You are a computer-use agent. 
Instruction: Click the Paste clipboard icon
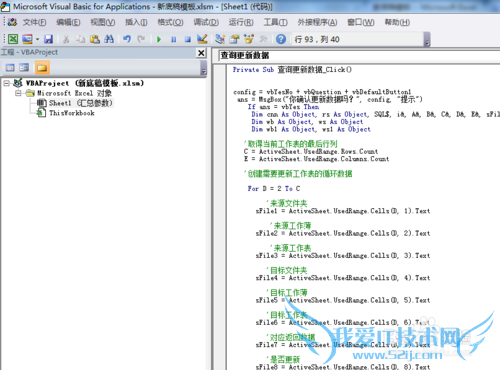point(95,39)
